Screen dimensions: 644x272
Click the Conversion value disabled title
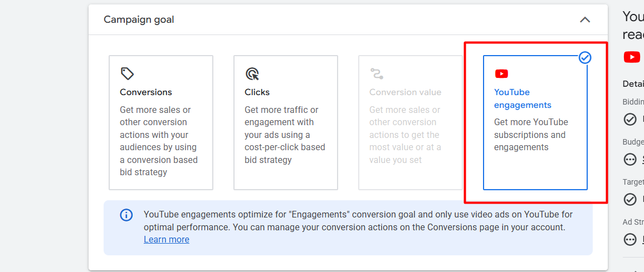click(x=405, y=92)
